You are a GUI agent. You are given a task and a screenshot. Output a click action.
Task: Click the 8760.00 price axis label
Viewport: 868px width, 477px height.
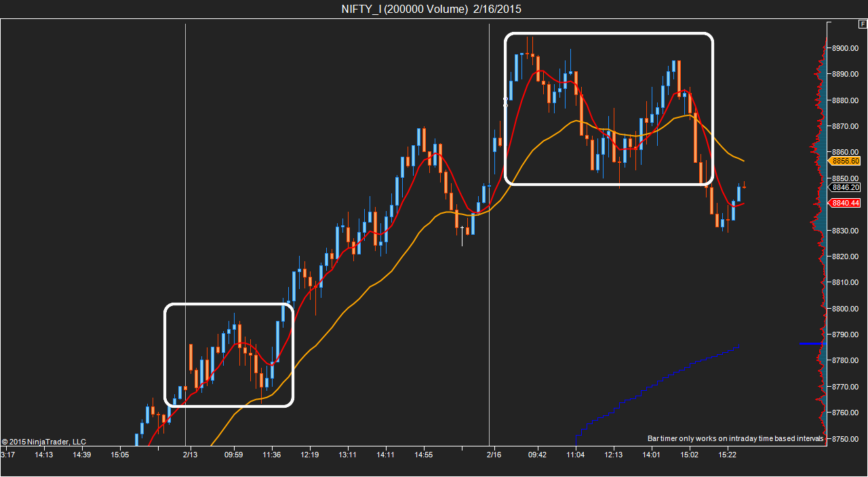[x=846, y=413]
